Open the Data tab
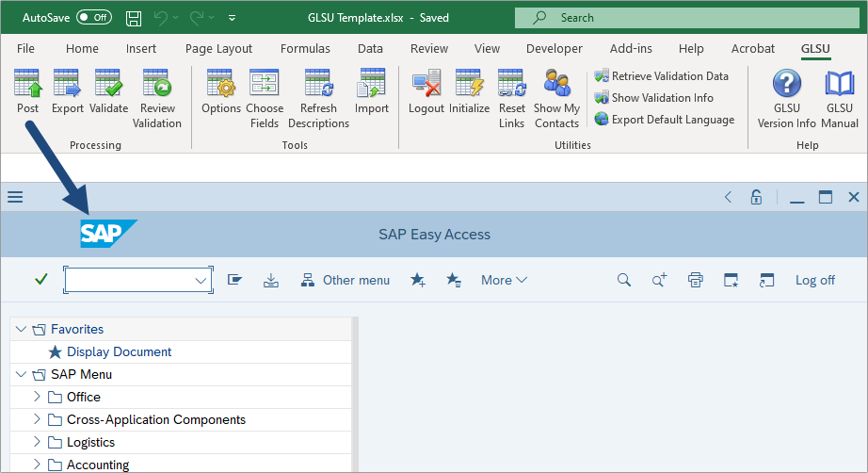The width and height of the screenshot is (868, 473). pos(370,49)
